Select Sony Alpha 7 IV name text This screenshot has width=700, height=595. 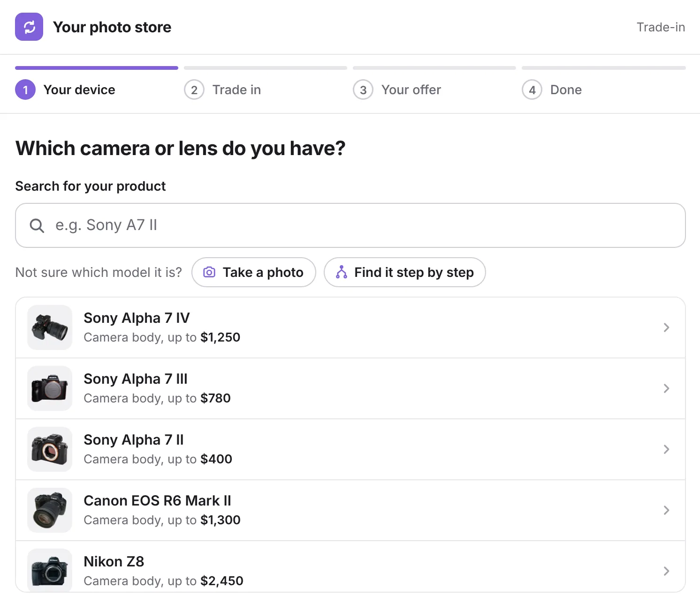coord(136,318)
